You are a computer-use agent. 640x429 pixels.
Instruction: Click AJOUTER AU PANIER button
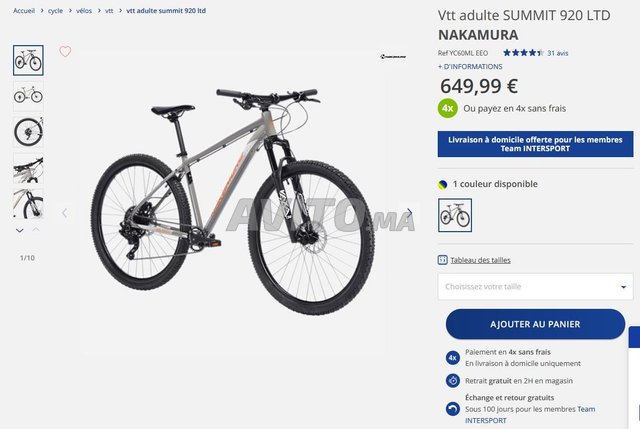535,324
